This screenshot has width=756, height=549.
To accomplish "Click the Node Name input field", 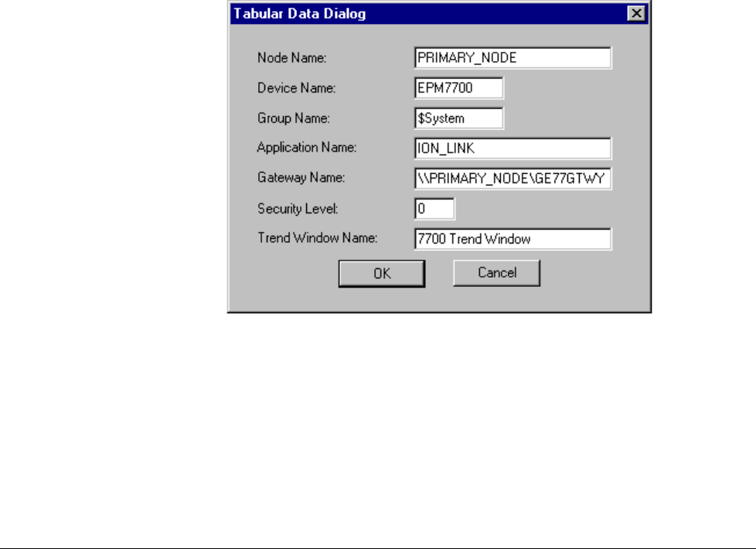I will tap(513, 58).
